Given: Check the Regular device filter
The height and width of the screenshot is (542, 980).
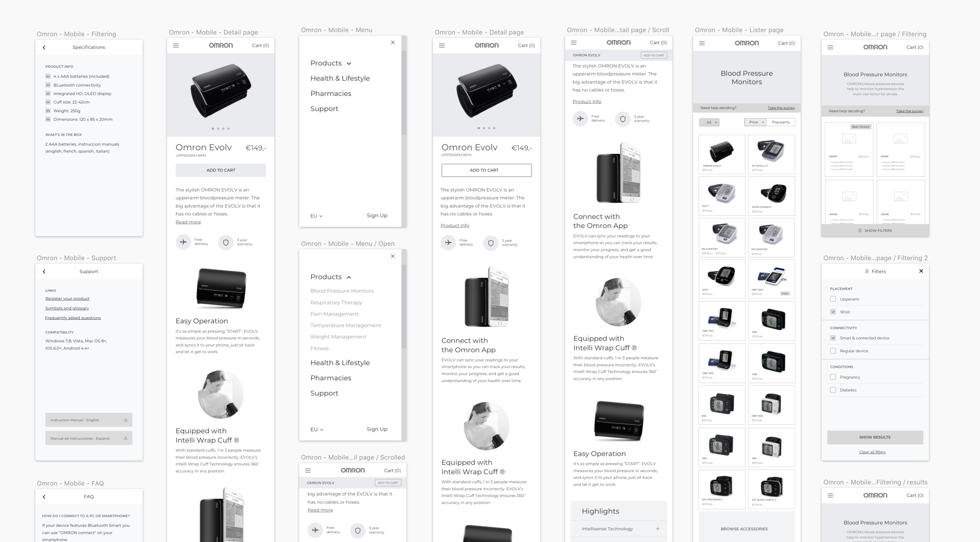Looking at the screenshot, I should pos(833,351).
